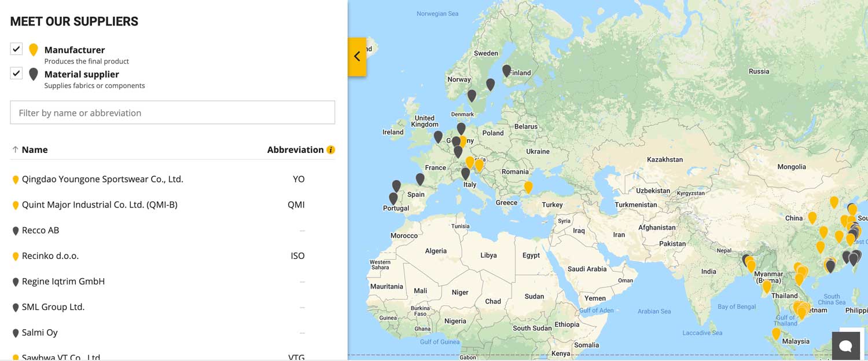Sort by the Name column header
Image resolution: width=868 pixels, height=361 pixels.
35,149
